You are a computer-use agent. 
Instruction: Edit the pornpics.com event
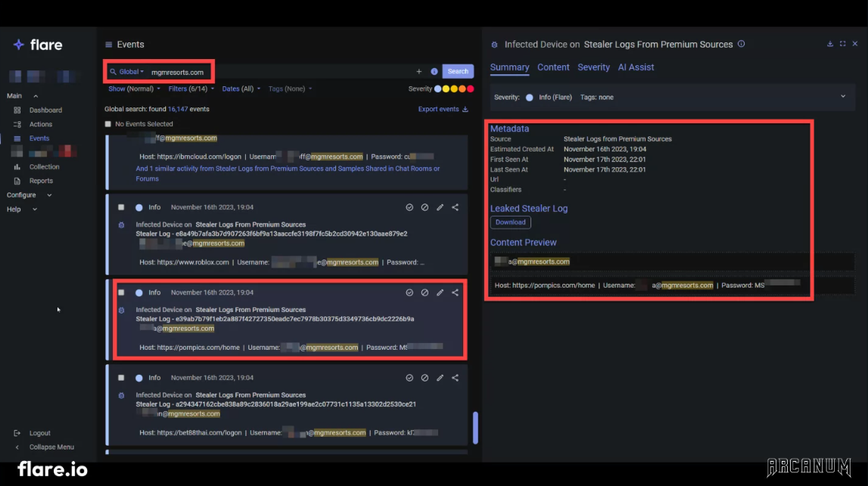pos(440,292)
